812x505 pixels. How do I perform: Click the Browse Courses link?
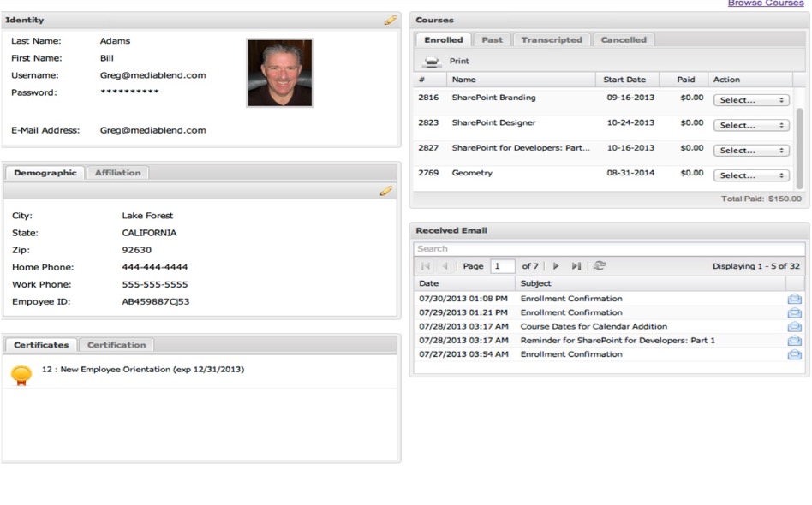(765, 3)
